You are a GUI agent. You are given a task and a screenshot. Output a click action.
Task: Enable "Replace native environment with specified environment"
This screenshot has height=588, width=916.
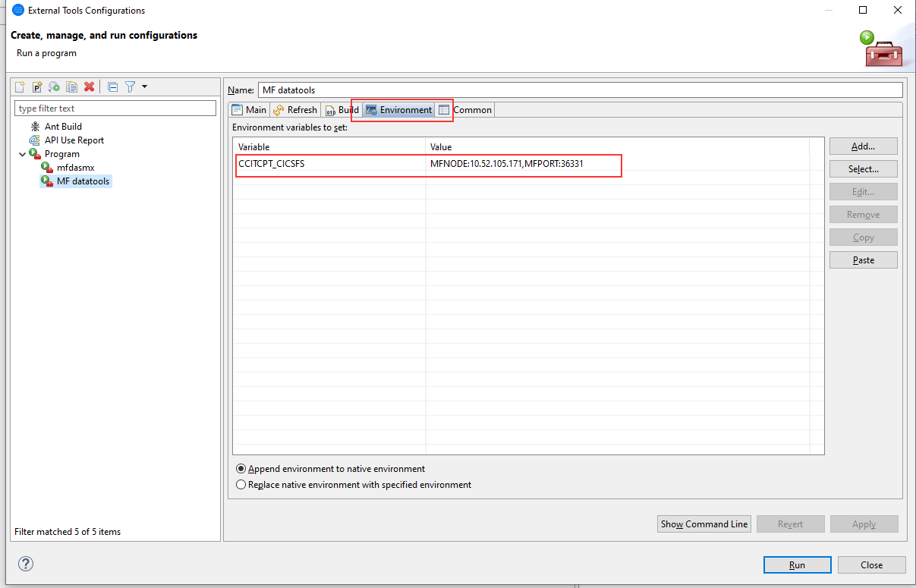tap(241, 484)
